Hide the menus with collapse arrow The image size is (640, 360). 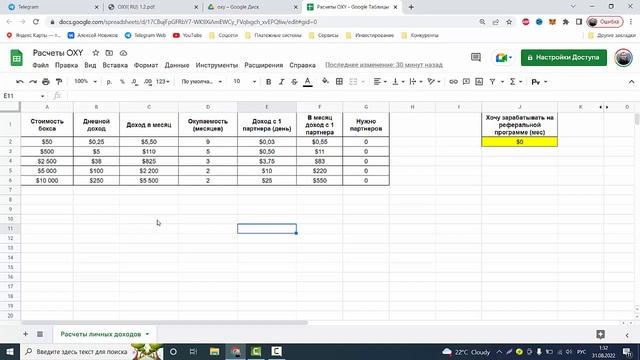coord(631,82)
